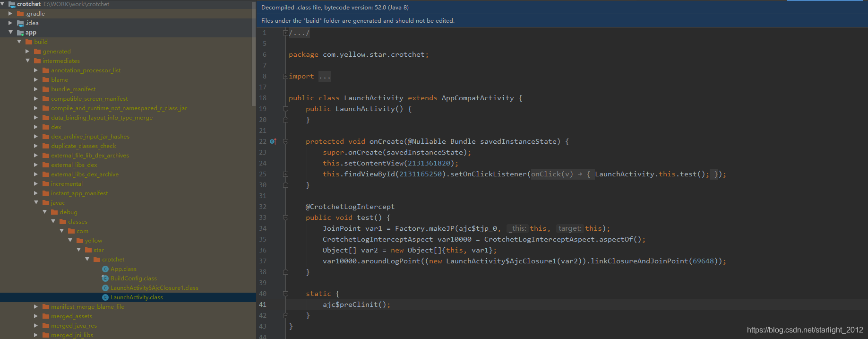Expand the generated folder
Screen dimensions: 868x339
tap(27, 52)
